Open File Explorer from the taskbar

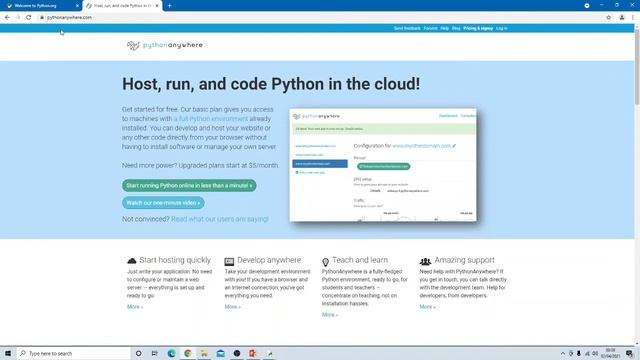click(204, 353)
